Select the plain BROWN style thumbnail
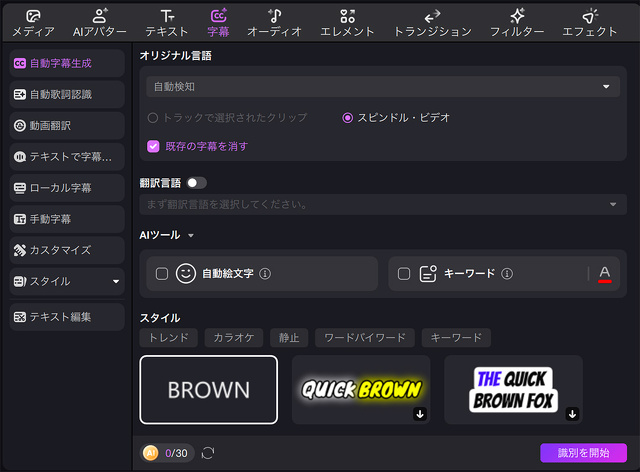640x472 pixels. point(209,390)
